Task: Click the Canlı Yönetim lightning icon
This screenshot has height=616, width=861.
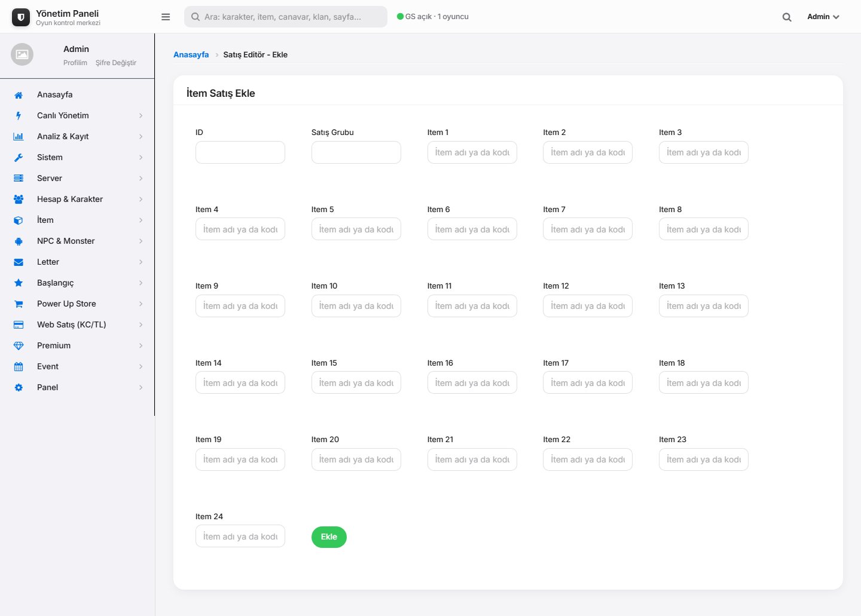Action: tap(19, 116)
